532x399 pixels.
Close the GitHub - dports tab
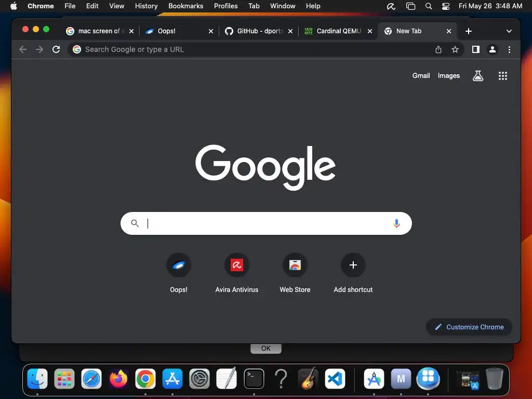(x=290, y=31)
